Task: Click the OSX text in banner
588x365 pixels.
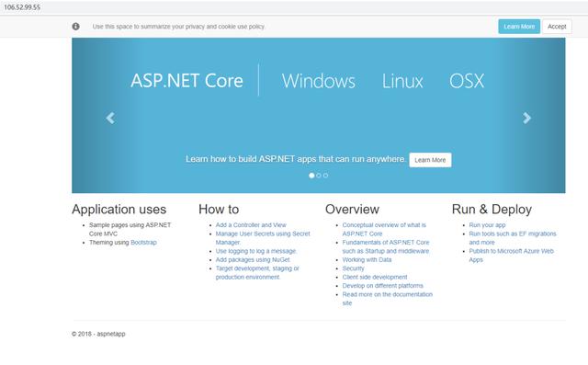Action: (467, 81)
